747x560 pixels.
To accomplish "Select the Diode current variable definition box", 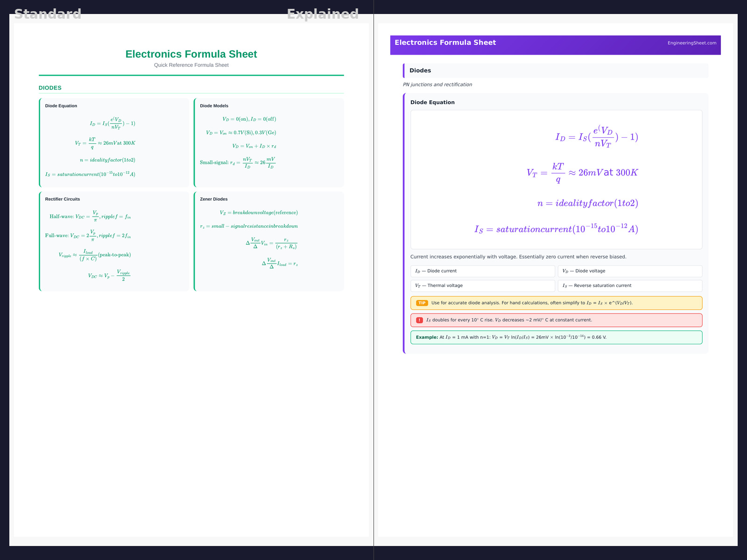I will (x=482, y=271).
